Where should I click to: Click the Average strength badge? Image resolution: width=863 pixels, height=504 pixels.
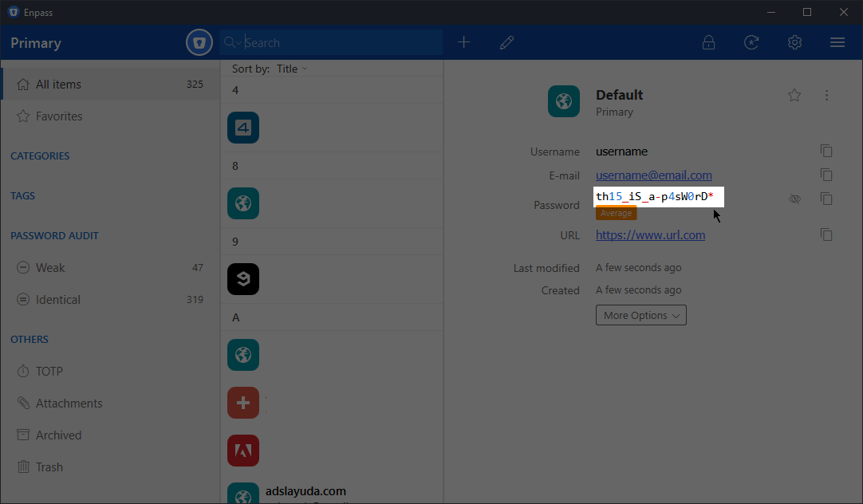point(616,213)
